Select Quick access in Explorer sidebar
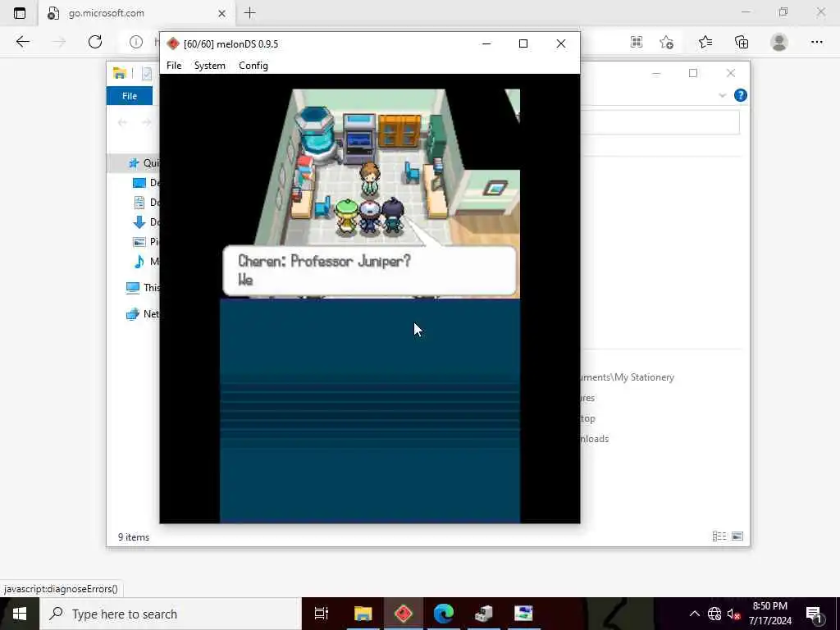 [144, 163]
